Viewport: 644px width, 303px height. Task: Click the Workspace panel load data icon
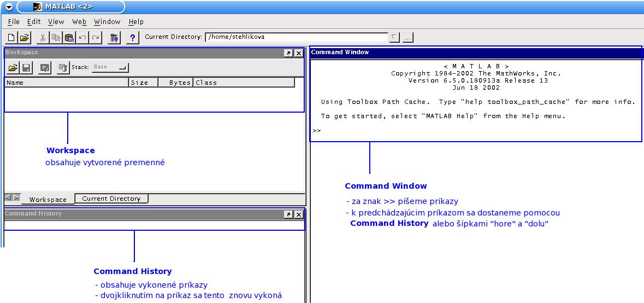(12, 67)
